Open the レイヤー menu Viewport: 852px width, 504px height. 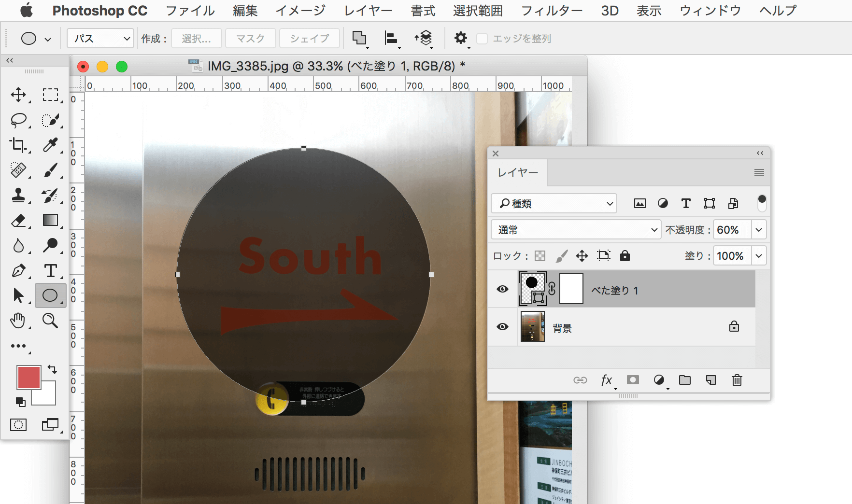pos(368,11)
